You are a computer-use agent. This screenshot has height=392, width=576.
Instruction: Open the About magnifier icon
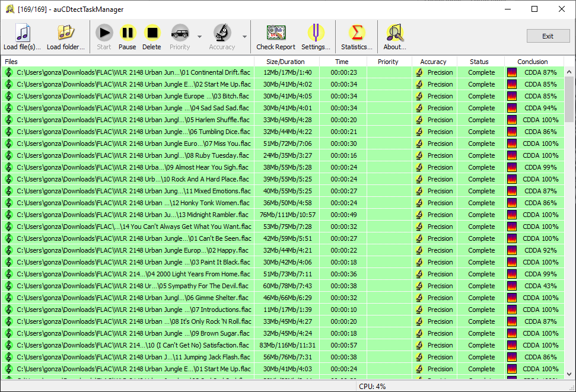coord(395,33)
